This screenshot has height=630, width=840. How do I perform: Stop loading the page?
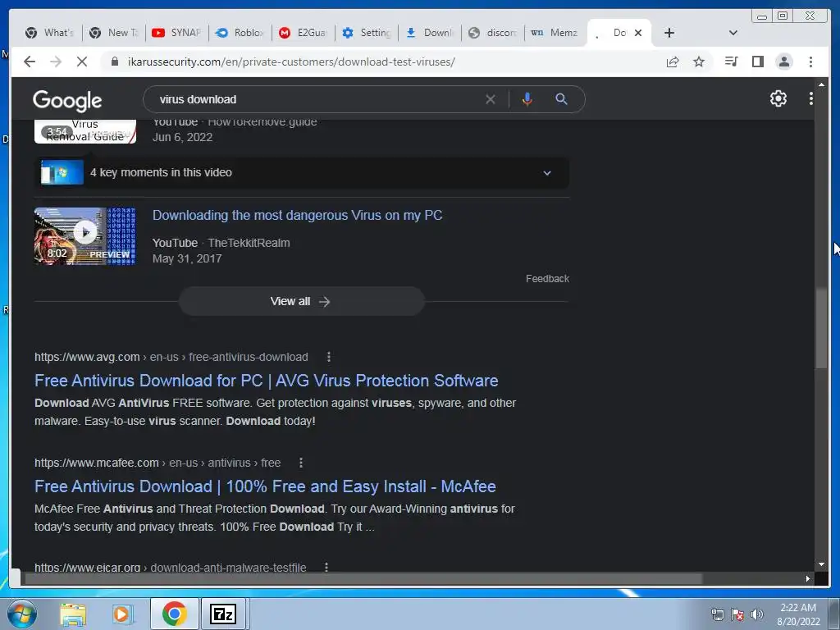[x=82, y=62]
